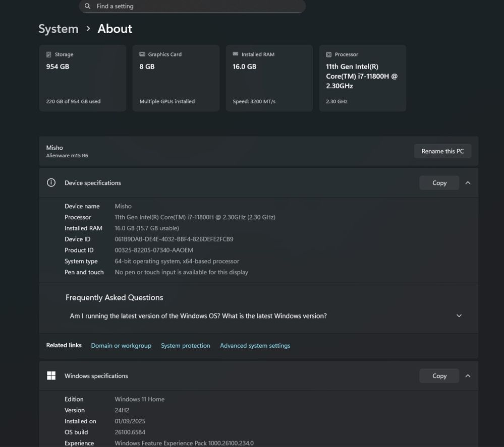The width and height of the screenshot is (504, 447).
Task: Click the Alienware m15 R6 model text
Action: tap(67, 155)
